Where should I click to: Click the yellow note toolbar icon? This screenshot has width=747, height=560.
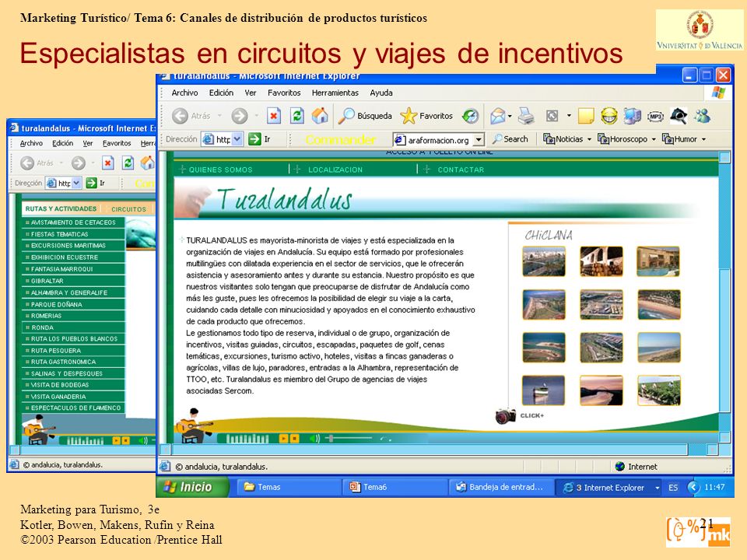(x=586, y=116)
